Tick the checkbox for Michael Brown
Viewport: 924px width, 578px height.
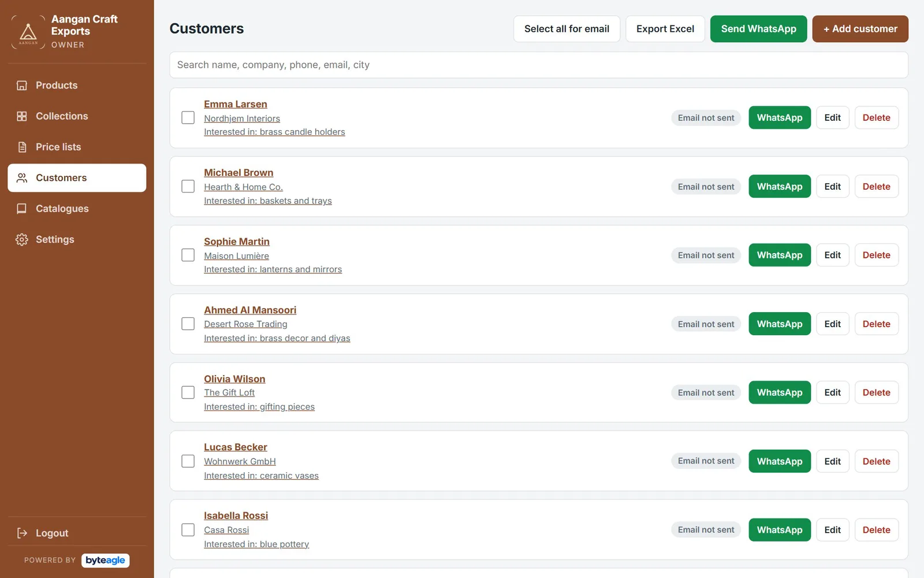pos(188,187)
